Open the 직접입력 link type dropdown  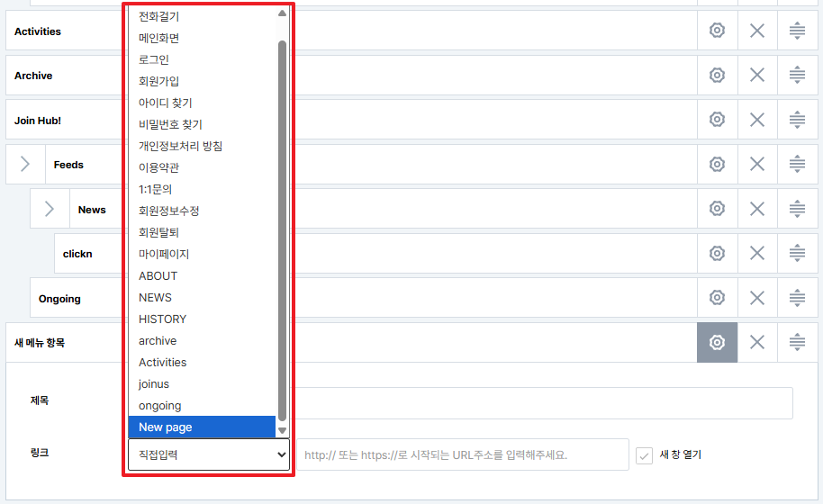click(209, 454)
